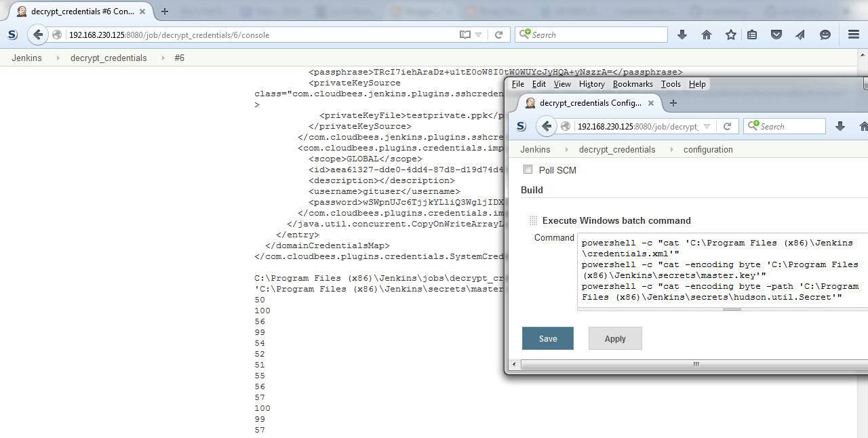Viewport: 868px width, 438px height.
Task: Open the hamburger menu icon
Action: (x=854, y=35)
